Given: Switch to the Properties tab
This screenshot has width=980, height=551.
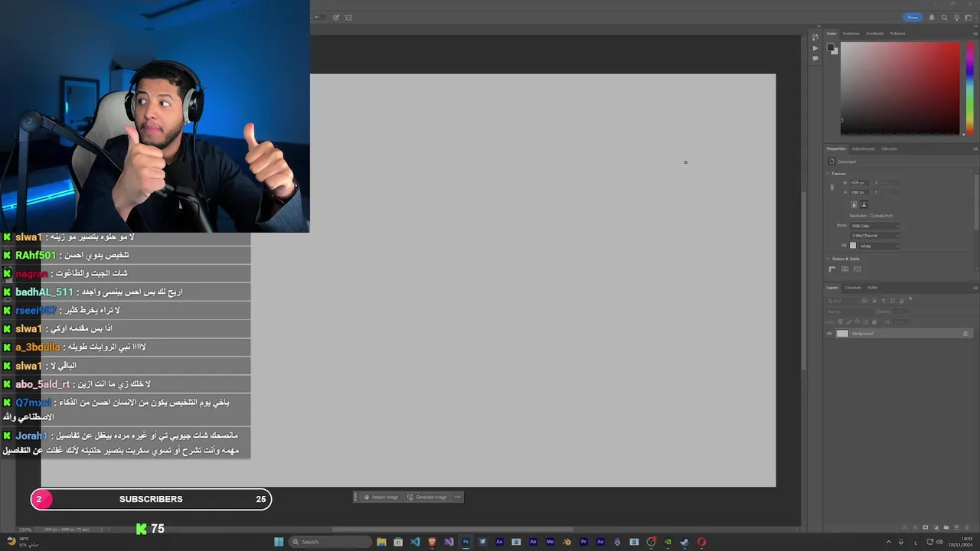Looking at the screenshot, I should (836, 148).
